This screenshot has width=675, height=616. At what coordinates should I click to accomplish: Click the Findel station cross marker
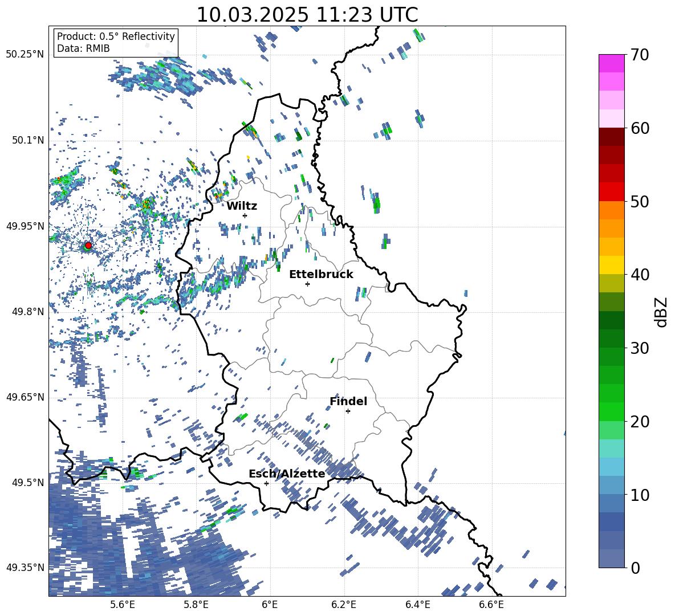coord(348,411)
